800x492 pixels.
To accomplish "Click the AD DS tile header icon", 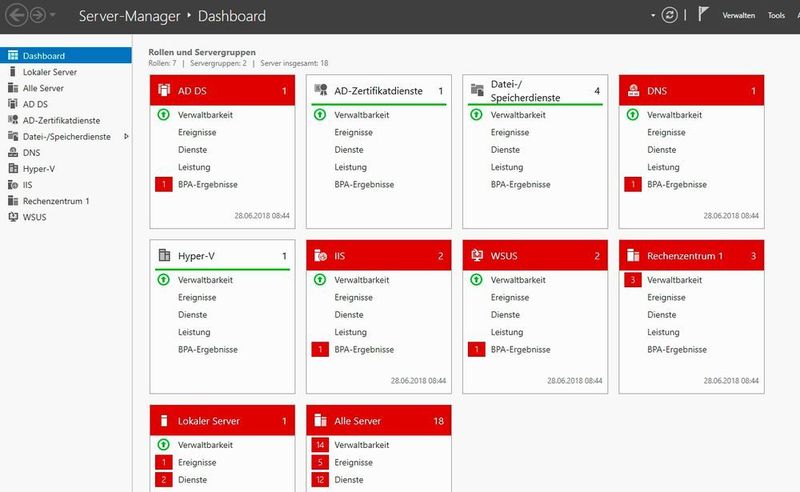I will click(164, 90).
